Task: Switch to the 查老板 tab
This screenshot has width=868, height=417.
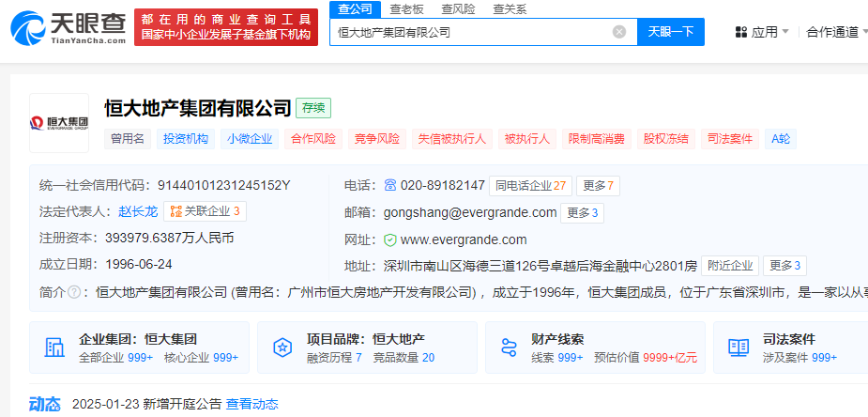Action: tap(406, 8)
